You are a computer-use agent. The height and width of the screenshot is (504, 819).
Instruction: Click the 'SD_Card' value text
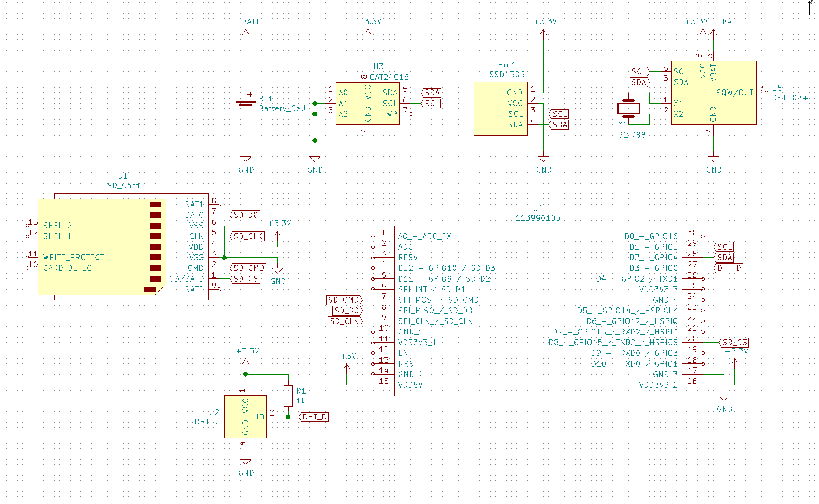coord(123,185)
